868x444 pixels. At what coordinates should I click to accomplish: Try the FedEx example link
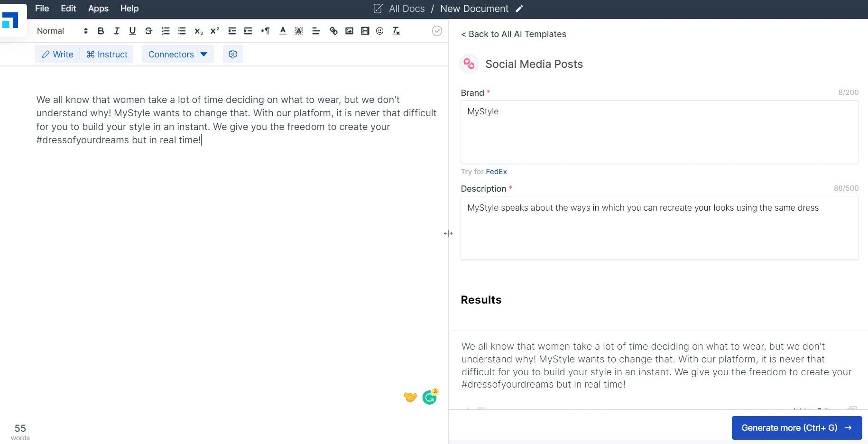tap(496, 172)
